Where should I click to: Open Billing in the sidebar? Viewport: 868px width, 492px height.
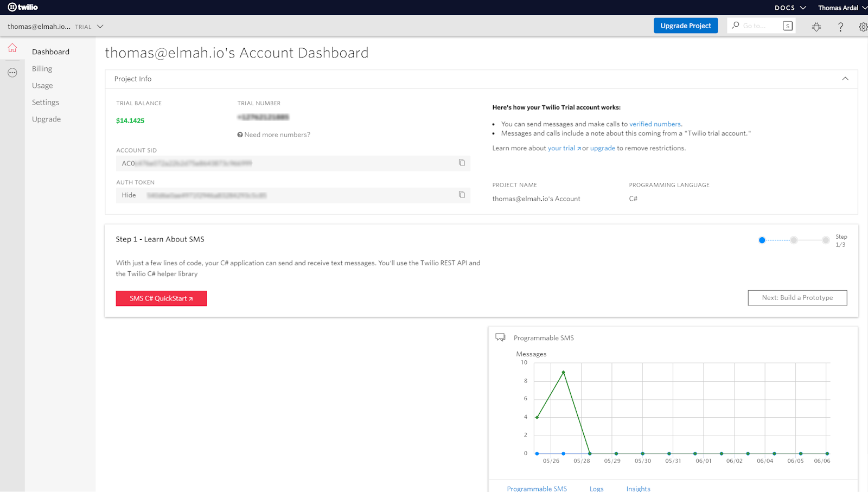coord(42,68)
